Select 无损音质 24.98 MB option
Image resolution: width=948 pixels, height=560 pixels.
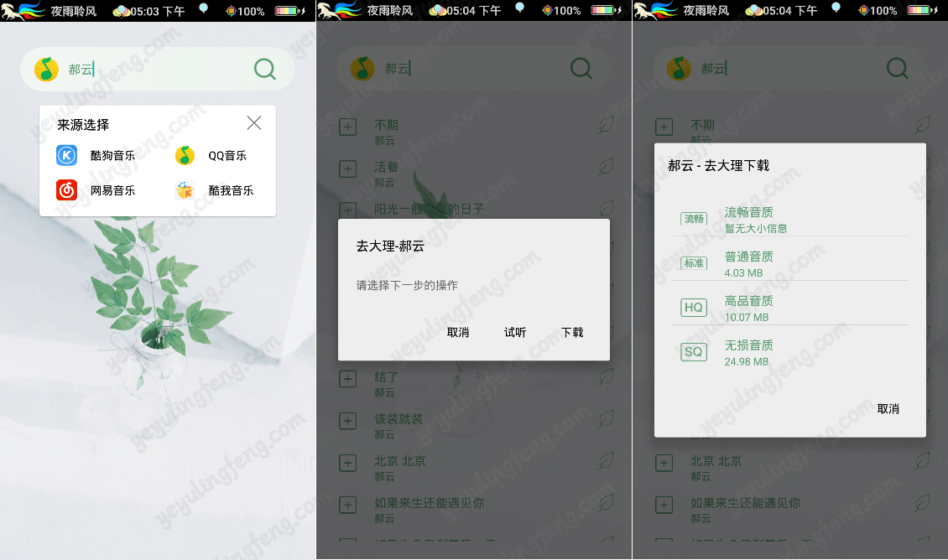coord(789,353)
